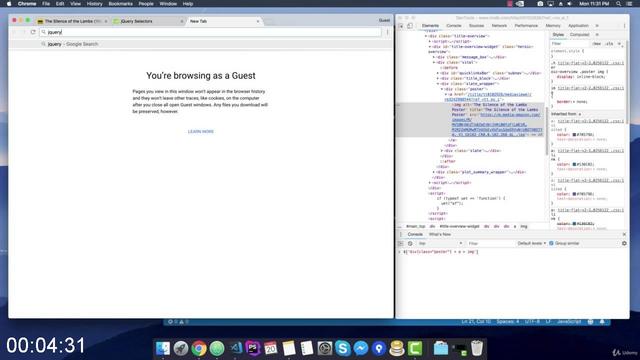Image resolution: width=640 pixels, height=360 pixels.
Task: Open Finder from the dock
Action: [x=162, y=348]
